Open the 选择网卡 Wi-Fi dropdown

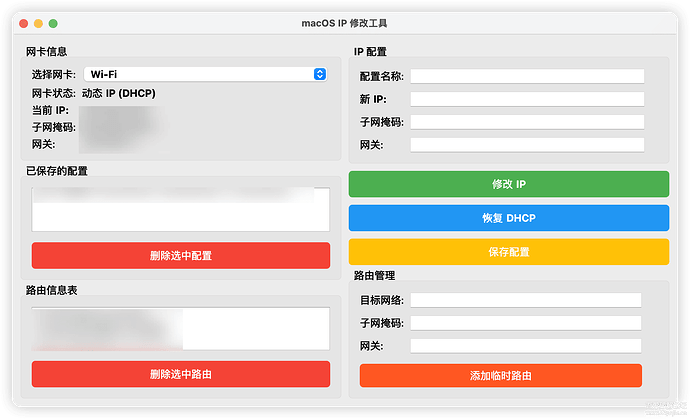[205, 74]
